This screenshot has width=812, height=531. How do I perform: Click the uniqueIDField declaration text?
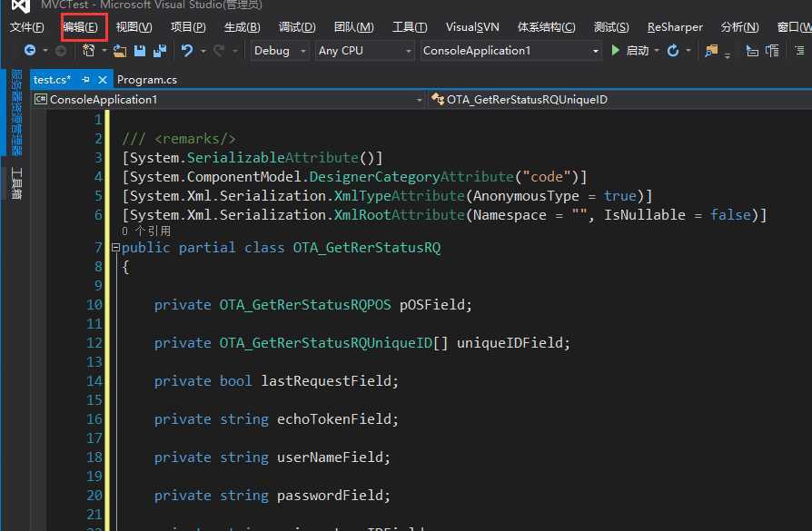513,342
